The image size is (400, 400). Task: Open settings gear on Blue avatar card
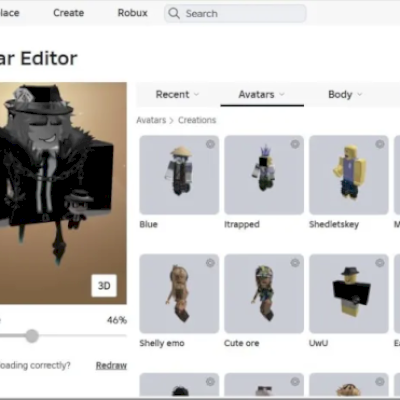210,144
